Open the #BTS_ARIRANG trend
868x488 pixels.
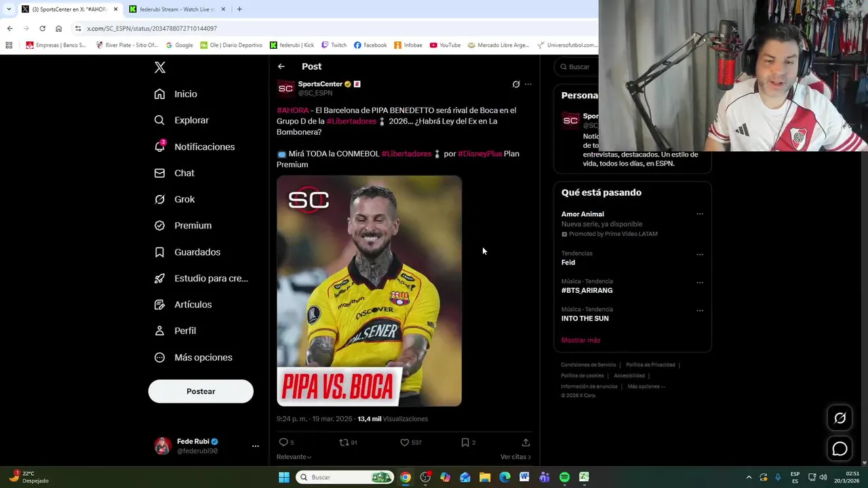click(633, 286)
